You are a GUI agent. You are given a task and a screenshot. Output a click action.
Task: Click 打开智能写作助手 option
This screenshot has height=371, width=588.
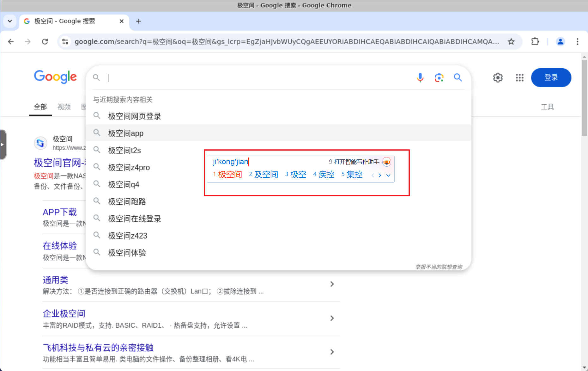coord(354,162)
